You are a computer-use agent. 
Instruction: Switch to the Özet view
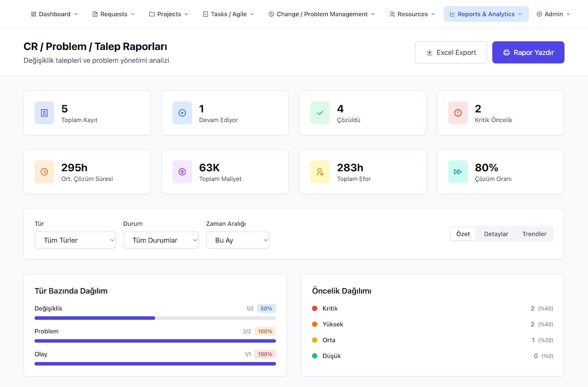[x=463, y=234]
